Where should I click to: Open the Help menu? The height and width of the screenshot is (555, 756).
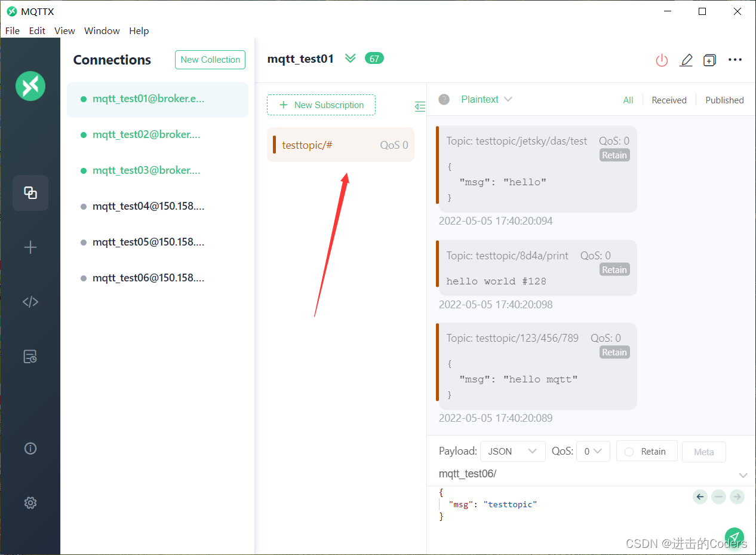[x=139, y=30]
